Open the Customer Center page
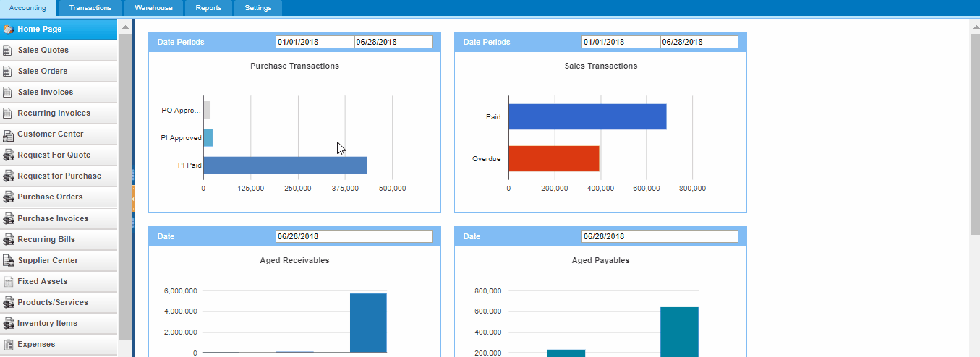 coord(59,134)
